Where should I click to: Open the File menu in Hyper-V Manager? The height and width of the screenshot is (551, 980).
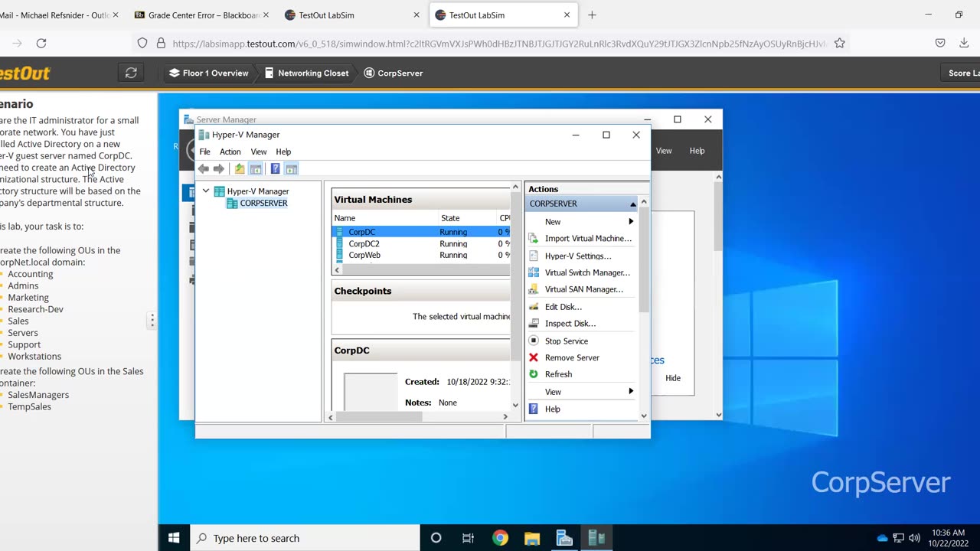pyautogui.click(x=204, y=152)
